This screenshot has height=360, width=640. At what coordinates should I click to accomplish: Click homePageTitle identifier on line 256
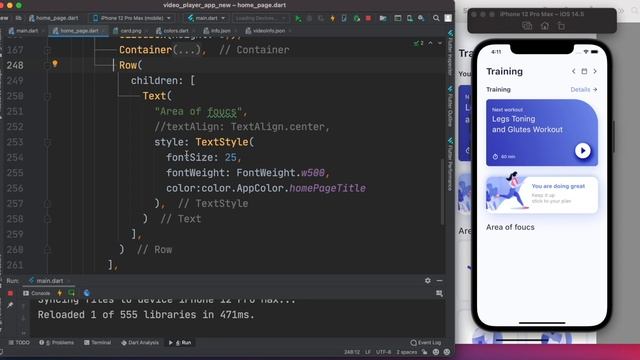(x=327, y=188)
